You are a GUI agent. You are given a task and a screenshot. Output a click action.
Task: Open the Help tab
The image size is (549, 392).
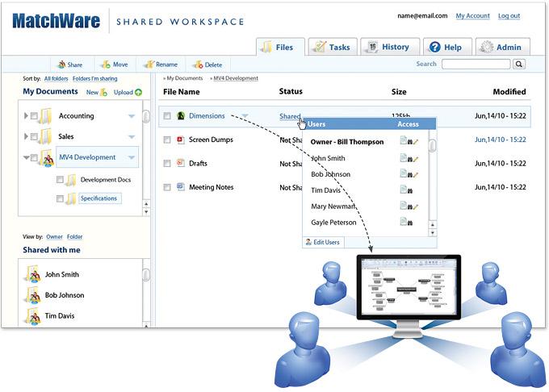447,47
